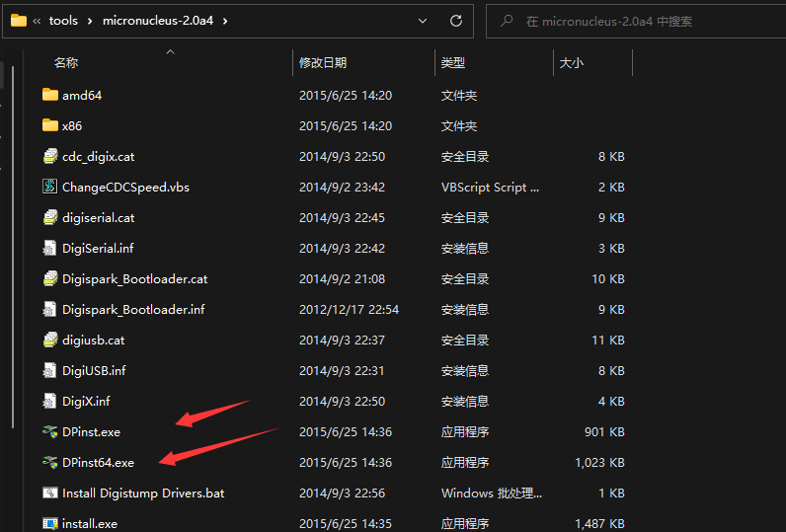Select the amd64 folder name
Viewport: 786px width, 532px height.
(82, 95)
